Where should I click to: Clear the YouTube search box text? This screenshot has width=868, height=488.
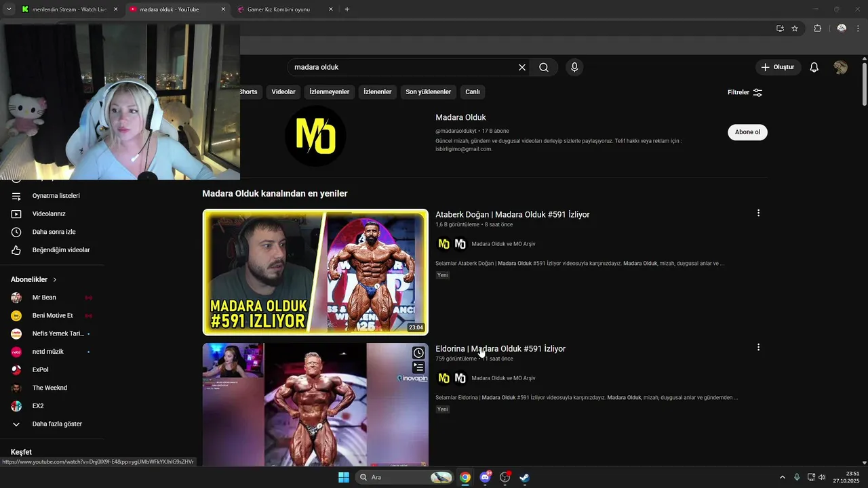pos(522,67)
